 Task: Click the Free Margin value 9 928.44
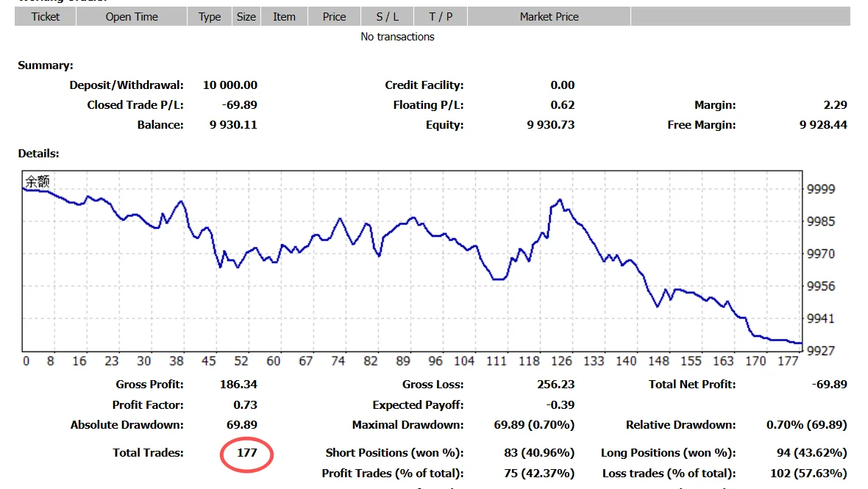823,125
